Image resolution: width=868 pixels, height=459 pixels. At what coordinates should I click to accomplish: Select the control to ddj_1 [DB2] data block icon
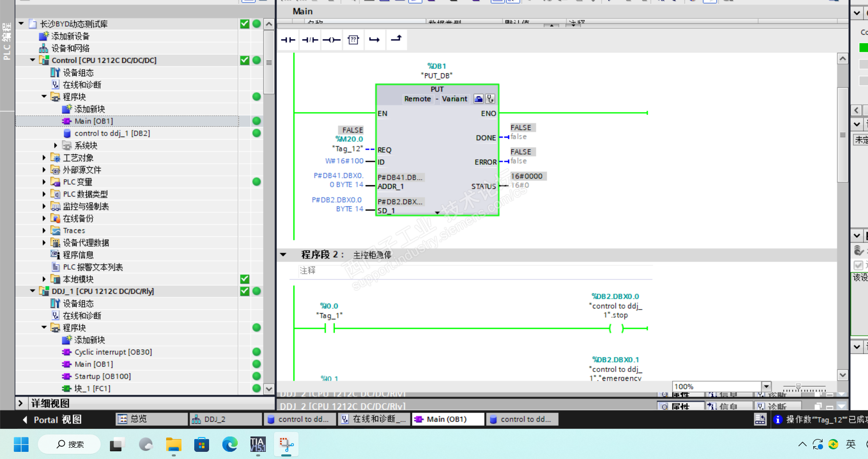click(x=66, y=133)
